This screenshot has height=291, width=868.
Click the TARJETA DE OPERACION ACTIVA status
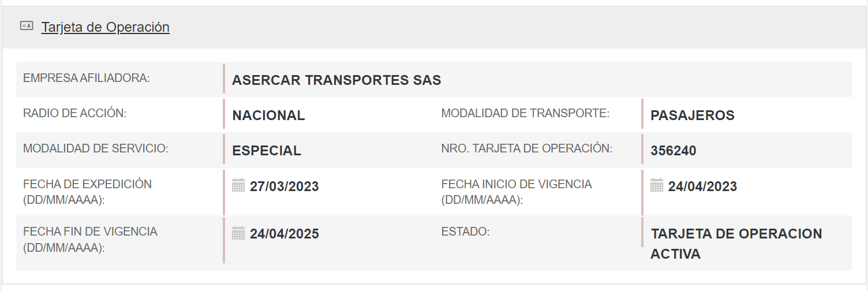tap(736, 243)
